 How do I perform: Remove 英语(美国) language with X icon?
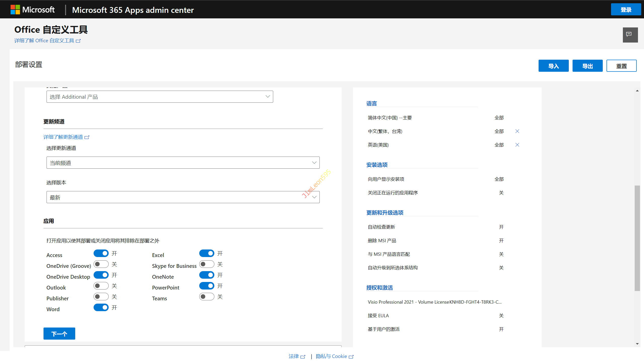pyautogui.click(x=517, y=145)
